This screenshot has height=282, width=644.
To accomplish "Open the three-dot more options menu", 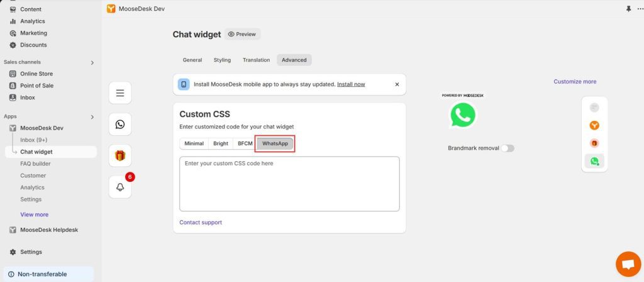I will coord(640,9).
